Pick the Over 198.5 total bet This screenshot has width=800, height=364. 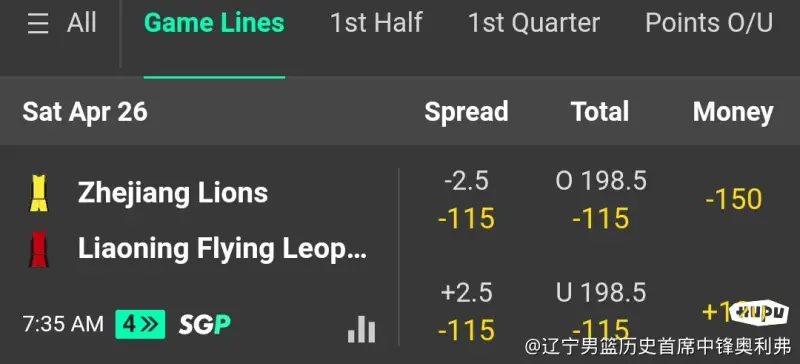[x=601, y=200]
